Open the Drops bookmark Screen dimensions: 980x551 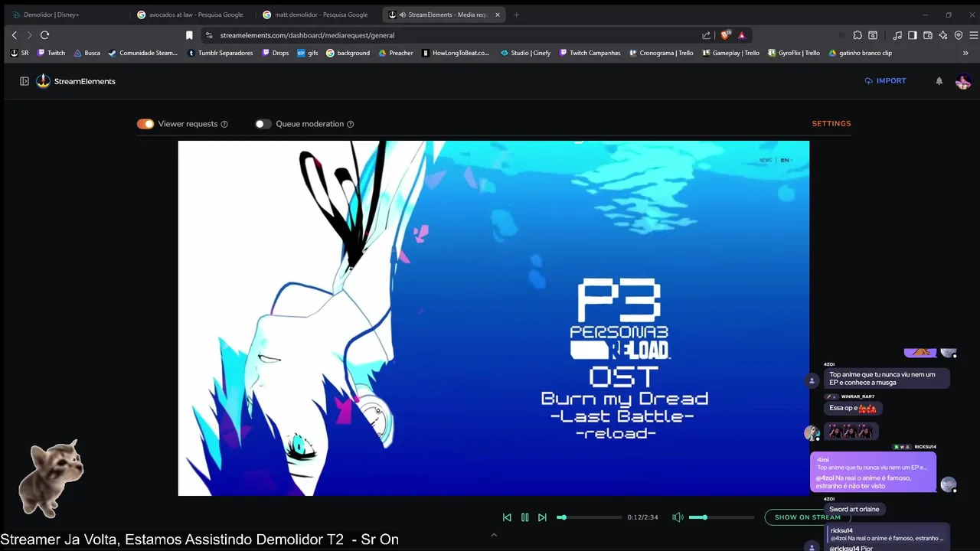click(x=276, y=53)
